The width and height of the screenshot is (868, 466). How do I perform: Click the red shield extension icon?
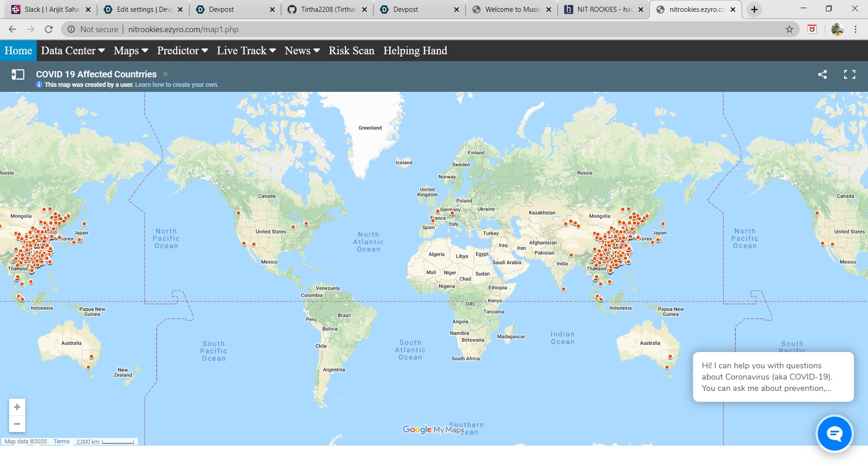[x=812, y=29]
